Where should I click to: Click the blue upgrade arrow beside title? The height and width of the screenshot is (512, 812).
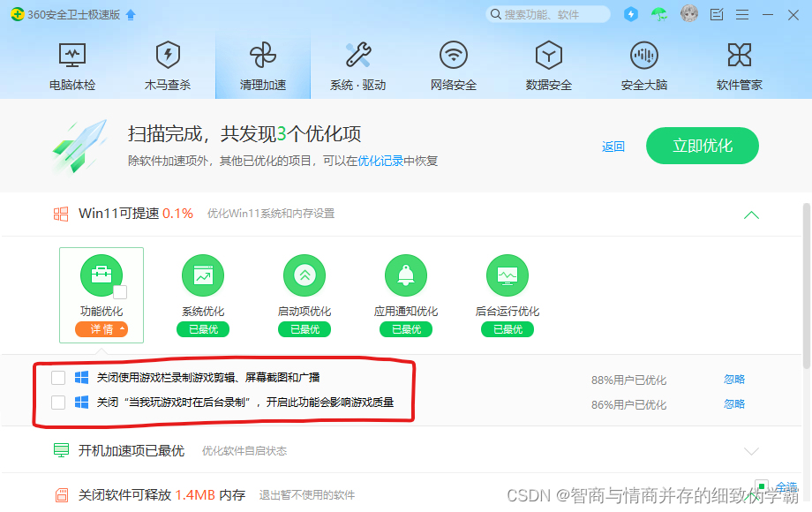pos(131,14)
